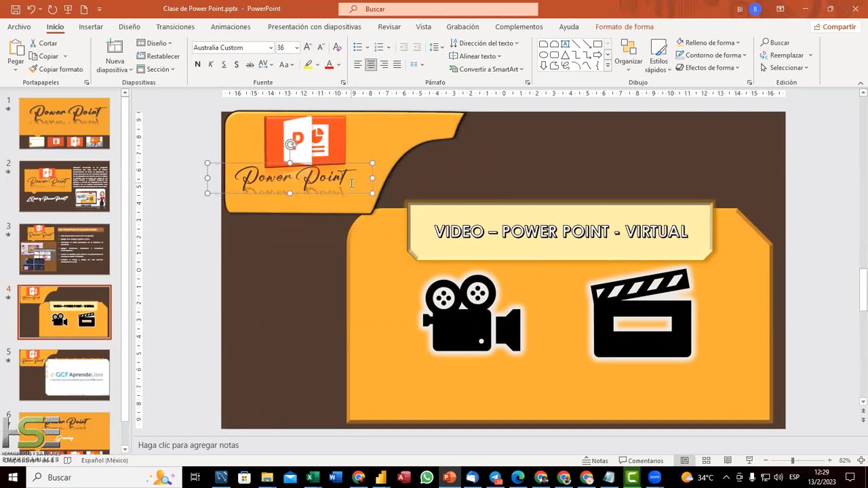Click the Redo arrow icon
This screenshot has height=488, width=868.
pyautogui.click(x=53, y=9)
